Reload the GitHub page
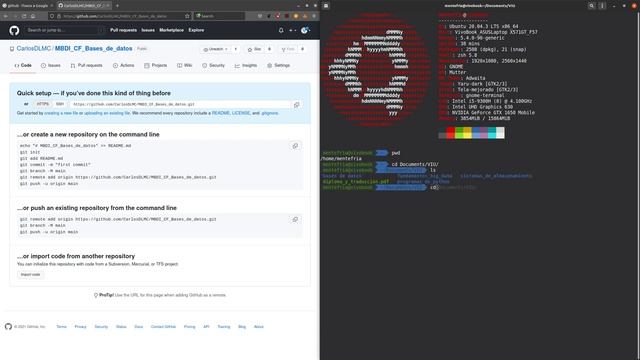640x360 pixels. tap(24, 16)
